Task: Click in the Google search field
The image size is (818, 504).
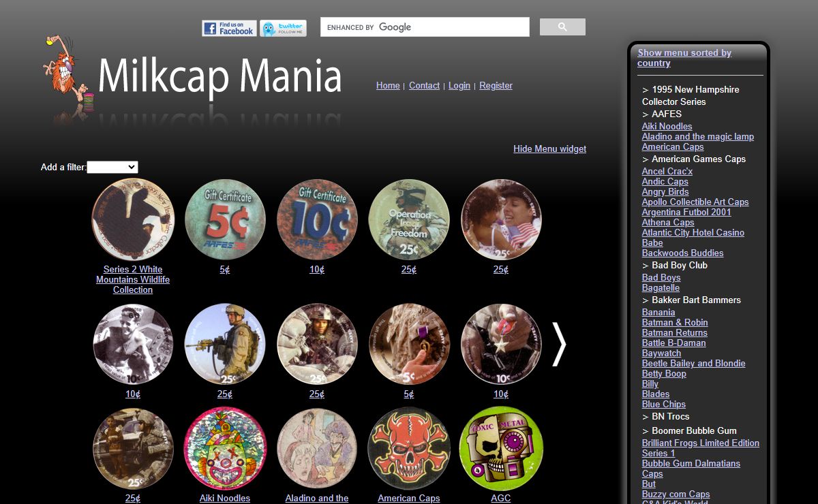Action: (x=425, y=27)
